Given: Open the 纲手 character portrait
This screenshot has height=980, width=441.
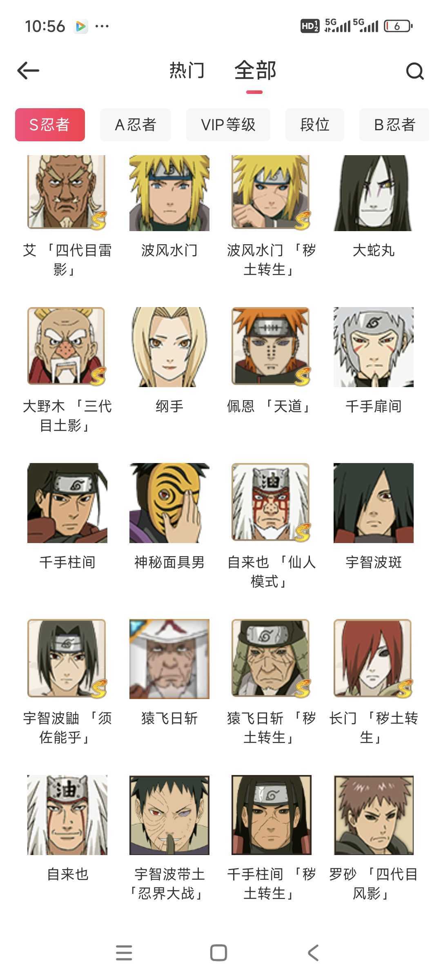Looking at the screenshot, I should click(x=169, y=347).
